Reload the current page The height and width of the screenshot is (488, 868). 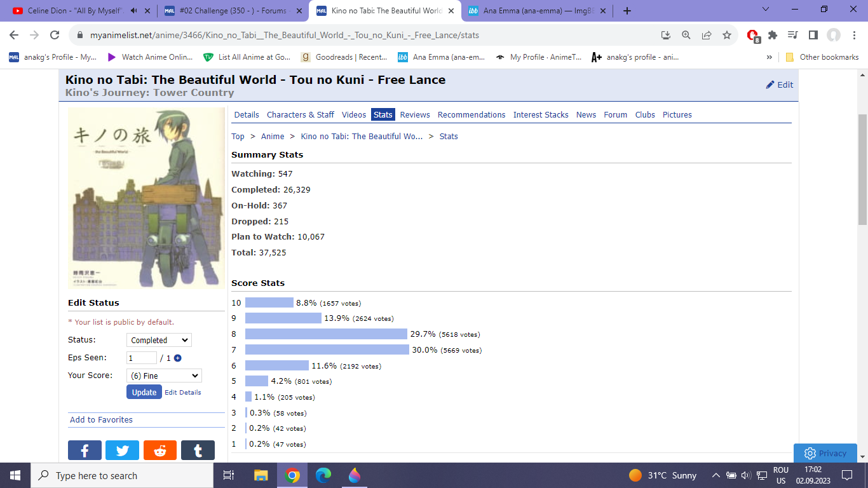click(55, 36)
